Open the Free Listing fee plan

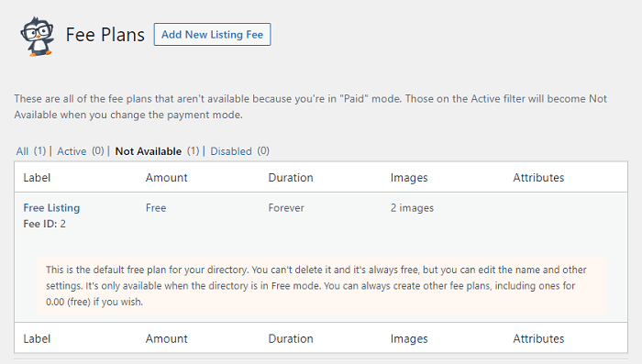point(51,207)
